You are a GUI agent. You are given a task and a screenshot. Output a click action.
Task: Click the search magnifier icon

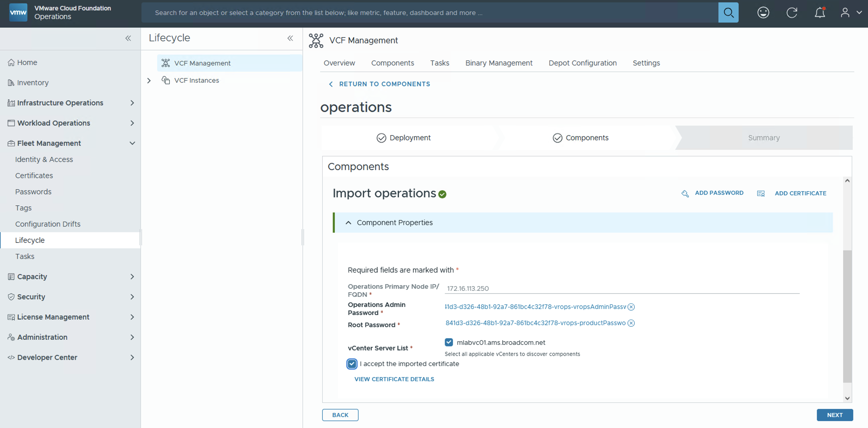(x=728, y=13)
